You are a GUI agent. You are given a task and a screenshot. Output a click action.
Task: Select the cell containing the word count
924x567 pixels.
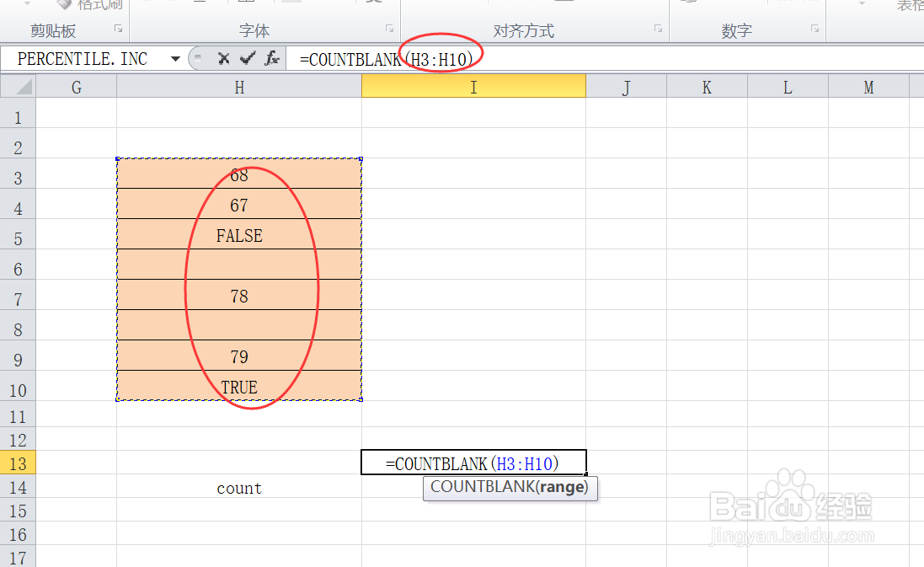(x=238, y=487)
